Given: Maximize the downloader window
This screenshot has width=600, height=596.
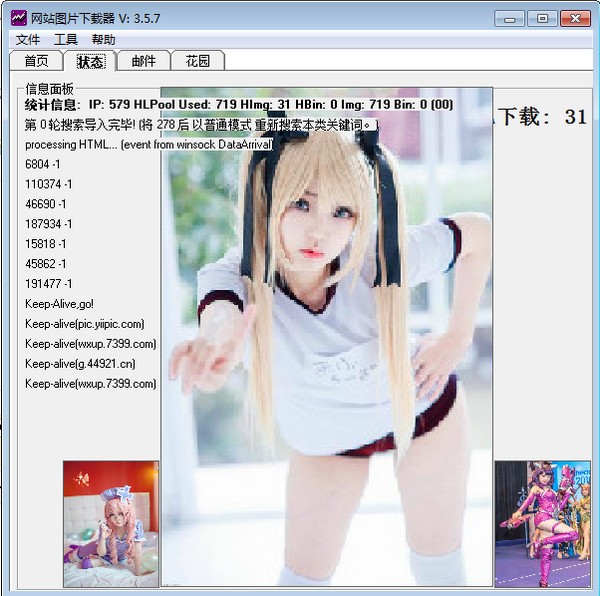Looking at the screenshot, I should (x=542, y=19).
